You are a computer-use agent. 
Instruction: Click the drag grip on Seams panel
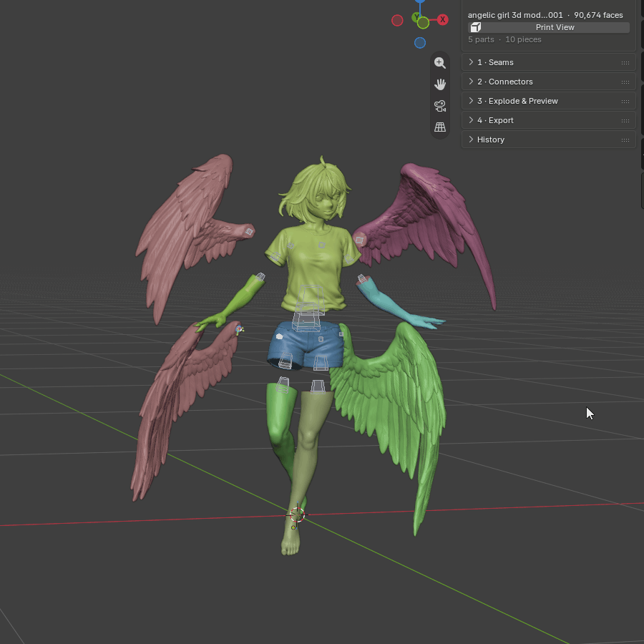click(x=625, y=63)
